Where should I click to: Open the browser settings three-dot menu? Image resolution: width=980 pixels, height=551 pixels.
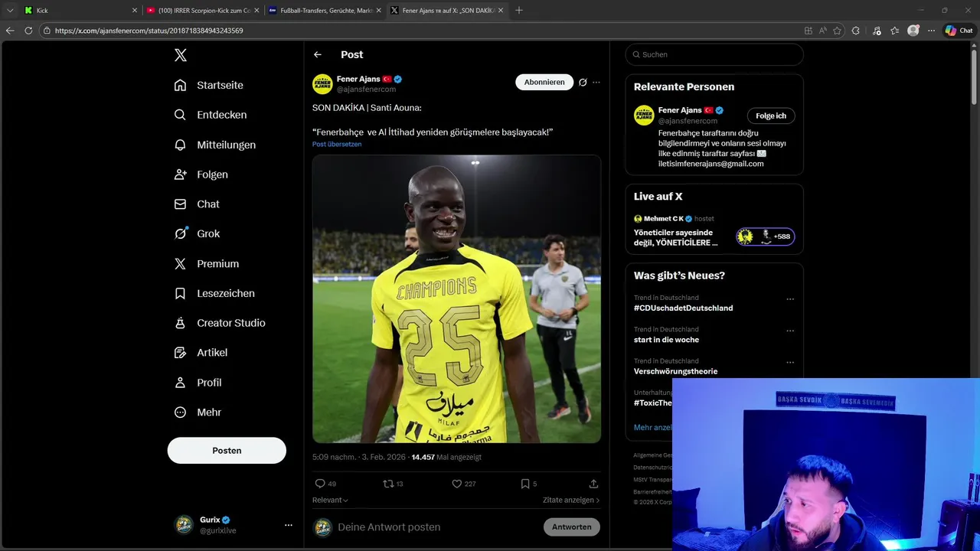click(x=931, y=31)
